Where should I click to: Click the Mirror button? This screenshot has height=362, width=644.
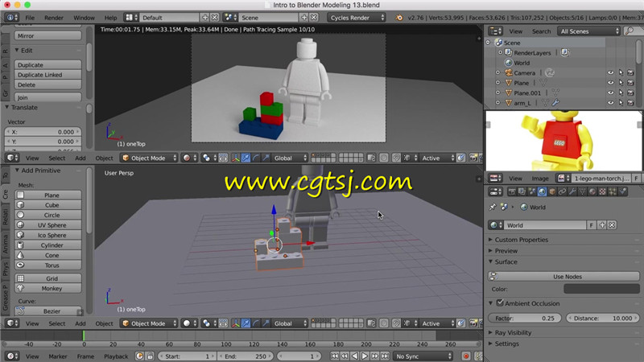pos(48,35)
